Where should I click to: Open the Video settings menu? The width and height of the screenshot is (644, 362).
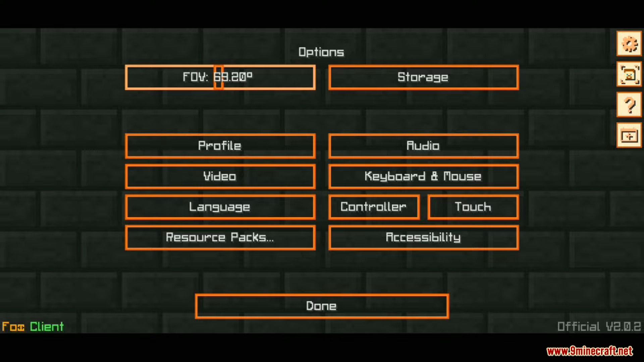pos(220,176)
